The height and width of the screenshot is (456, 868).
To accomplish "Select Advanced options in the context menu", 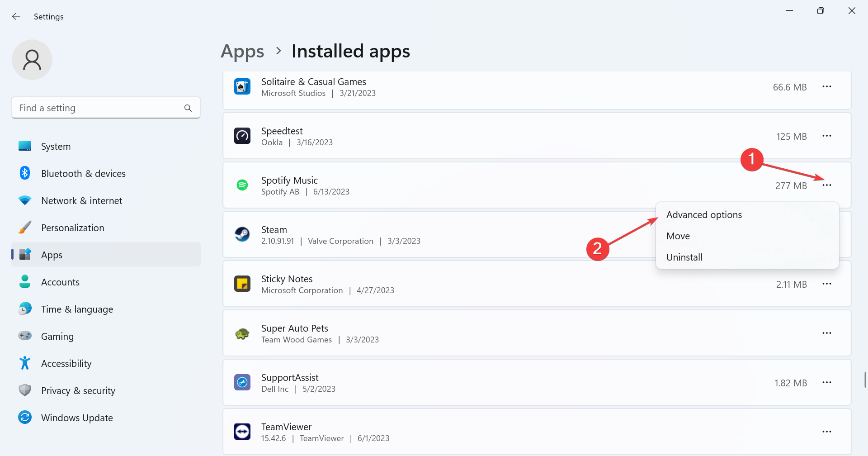I will pyautogui.click(x=747, y=215).
